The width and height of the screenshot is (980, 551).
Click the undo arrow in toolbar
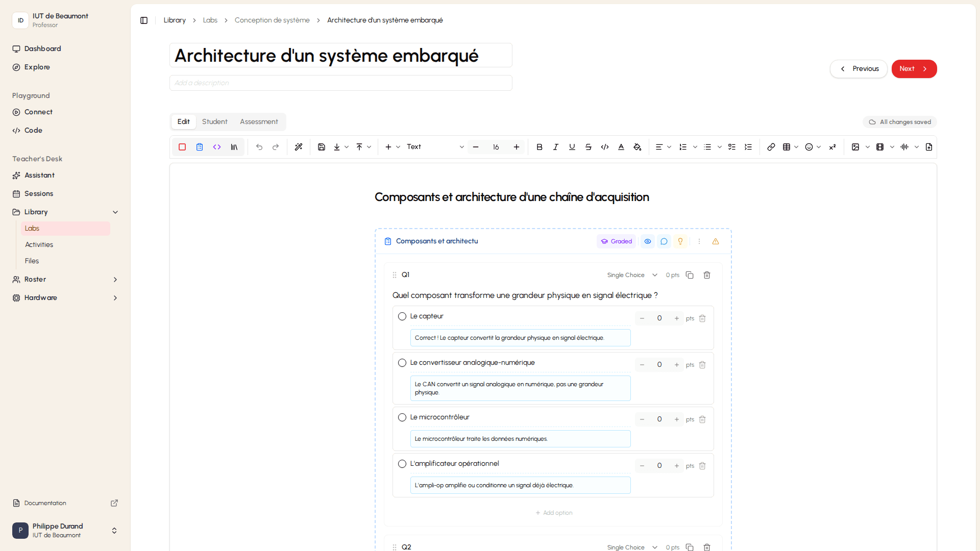(x=259, y=147)
